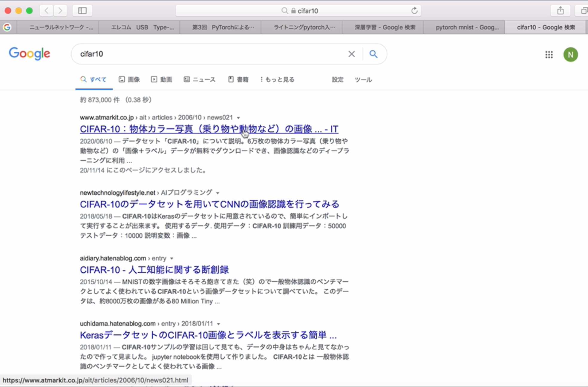The width and height of the screenshot is (588, 387).
Task: Select the すべて results filter
Action: point(94,80)
